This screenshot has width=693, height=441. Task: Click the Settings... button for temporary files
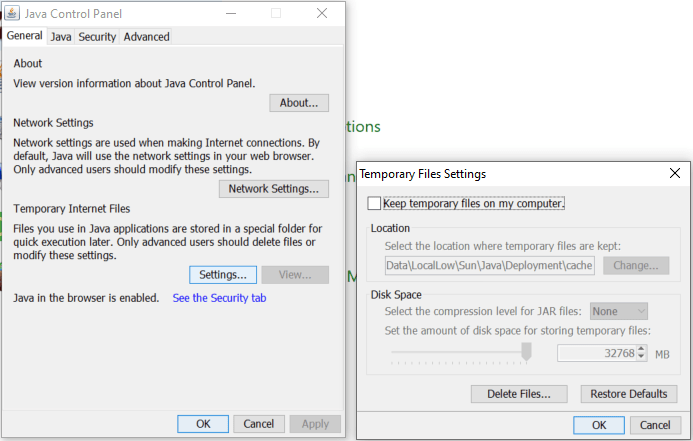click(223, 275)
